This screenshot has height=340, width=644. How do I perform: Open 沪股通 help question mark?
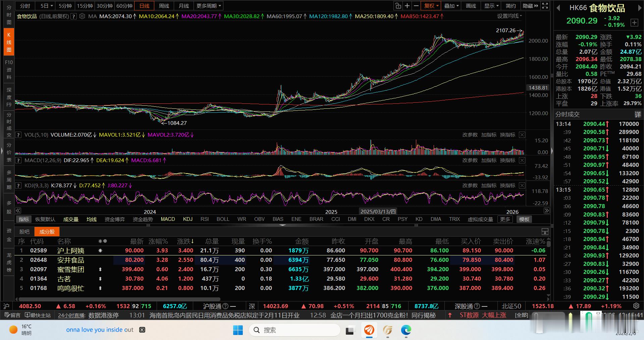tap(225, 306)
